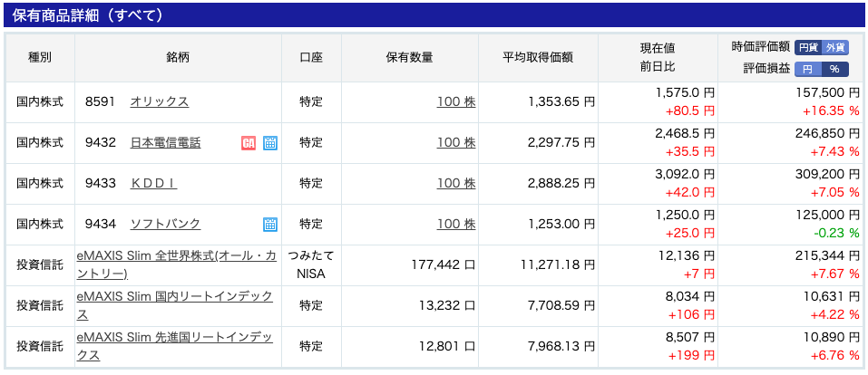The image size is (868, 375).
Task: Open the calendar icon in the 日本電信電話 row
Action: coord(270,143)
